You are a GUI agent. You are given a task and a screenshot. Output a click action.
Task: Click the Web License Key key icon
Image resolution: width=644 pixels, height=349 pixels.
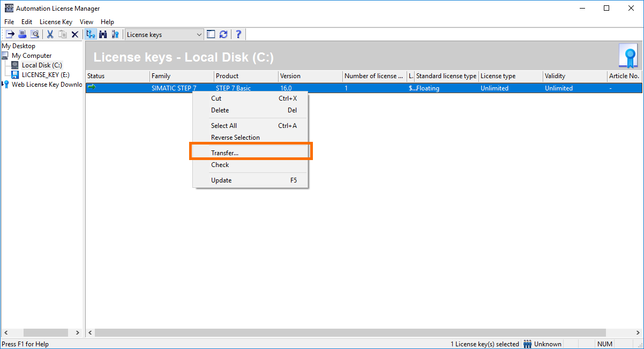pyautogui.click(x=7, y=85)
